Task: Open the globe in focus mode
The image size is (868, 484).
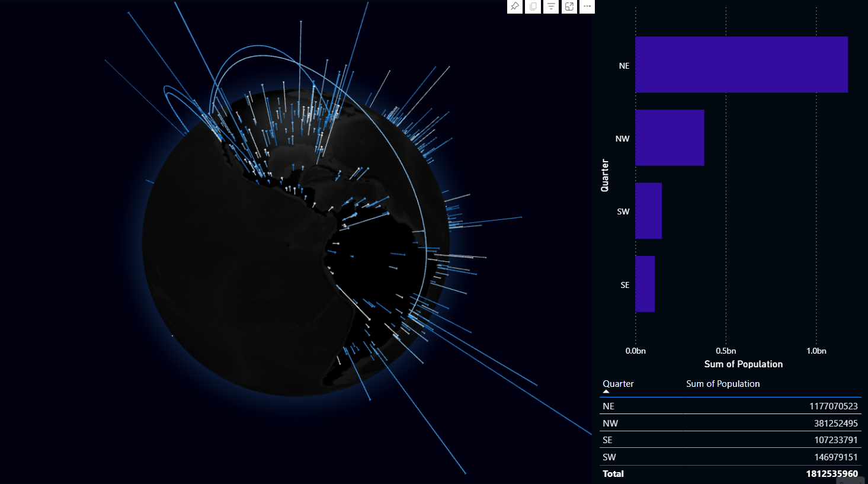Action: tap(569, 7)
